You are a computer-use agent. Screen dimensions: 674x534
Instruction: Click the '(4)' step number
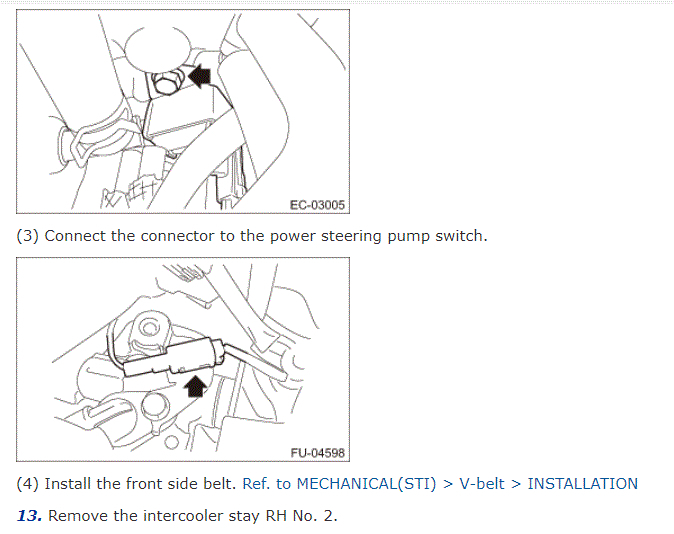tap(28, 484)
